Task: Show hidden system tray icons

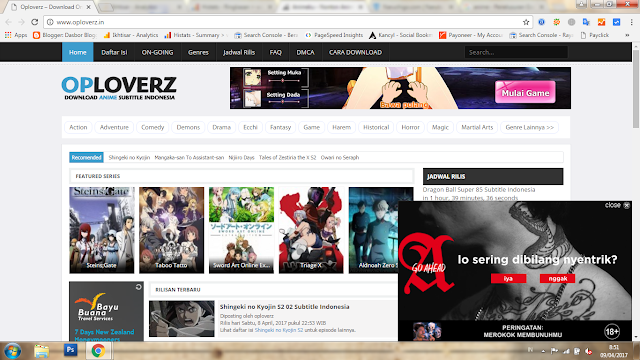Action: [543, 351]
